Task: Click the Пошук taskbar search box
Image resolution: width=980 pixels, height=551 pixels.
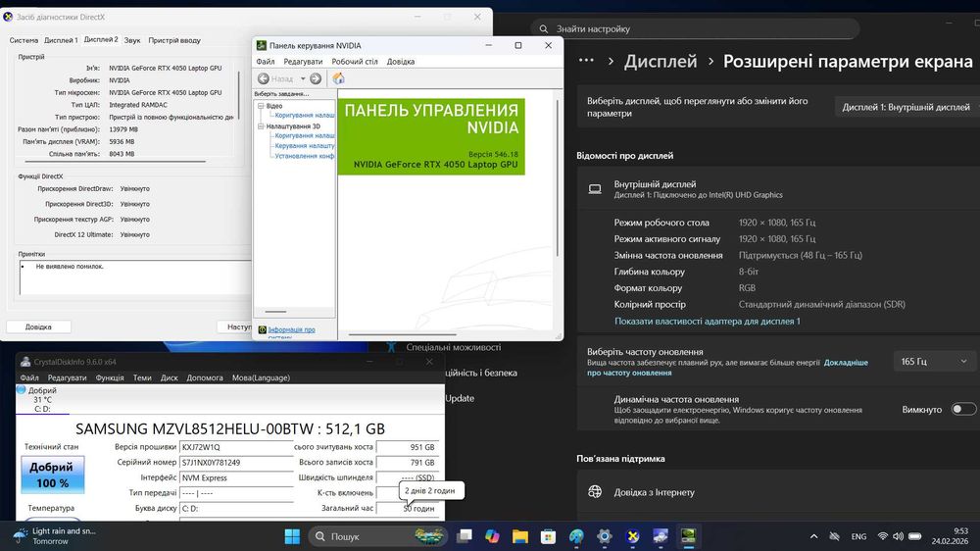Action: click(x=377, y=536)
